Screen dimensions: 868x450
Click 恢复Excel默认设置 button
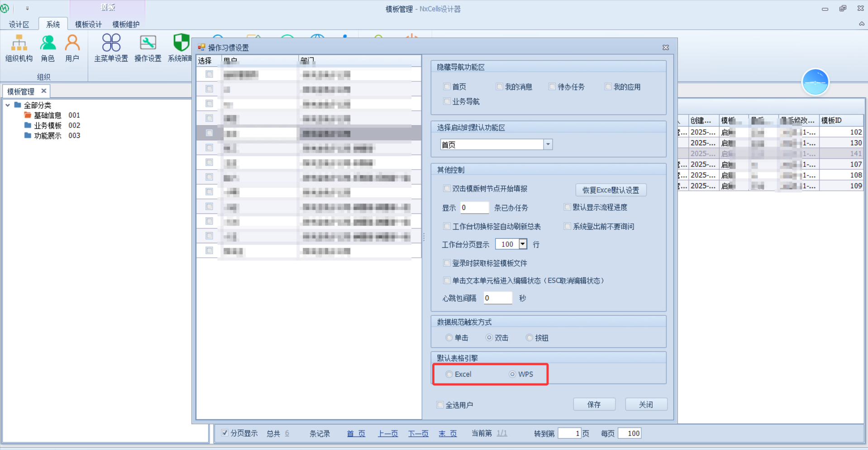click(610, 190)
